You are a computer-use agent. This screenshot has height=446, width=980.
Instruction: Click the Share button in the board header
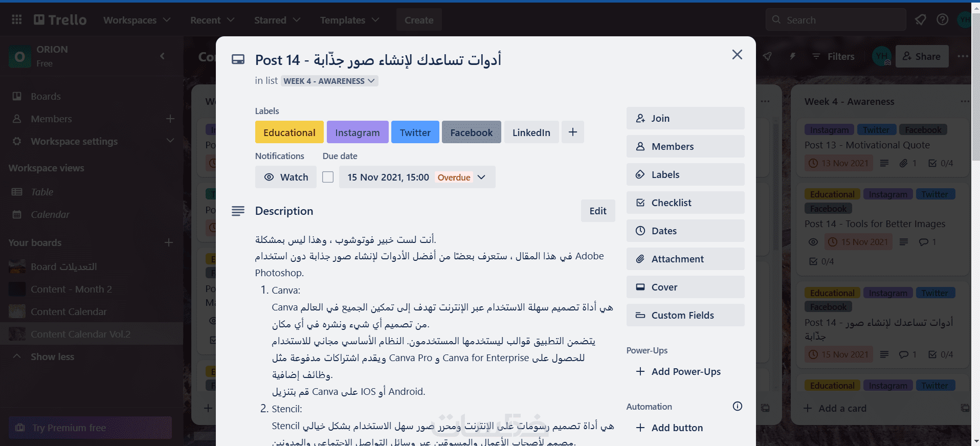(x=922, y=56)
